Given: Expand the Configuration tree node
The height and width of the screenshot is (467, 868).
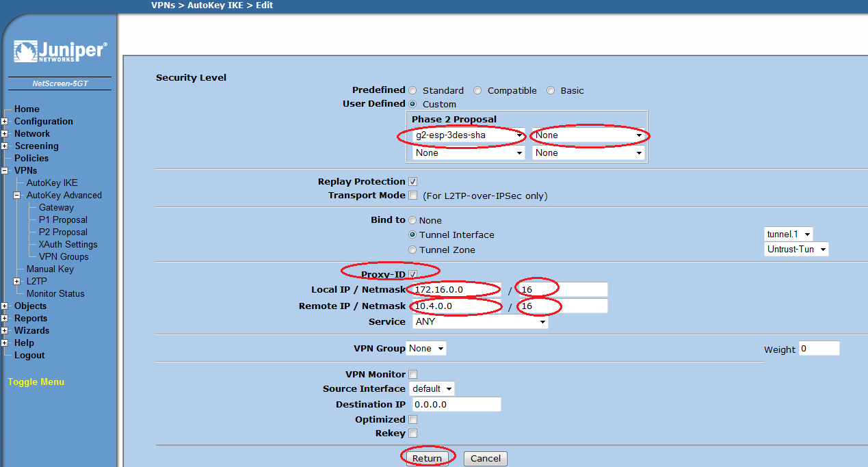Looking at the screenshot, I should 5,122.
